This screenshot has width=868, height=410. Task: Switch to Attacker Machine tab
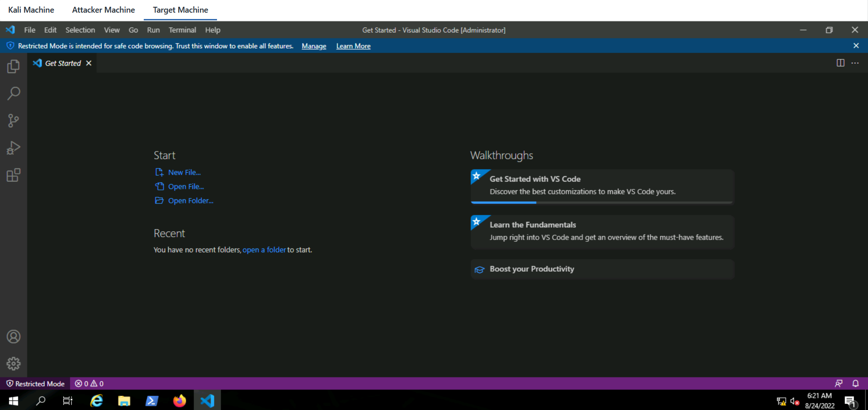pyautogui.click(x=104, y=10)
